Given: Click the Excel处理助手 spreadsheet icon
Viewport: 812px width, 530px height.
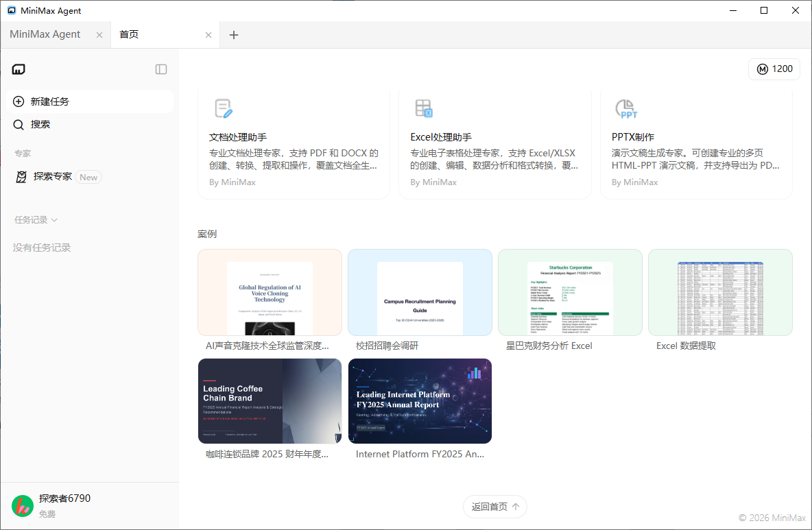Looking at the screenshot, I should coord(424,108).
